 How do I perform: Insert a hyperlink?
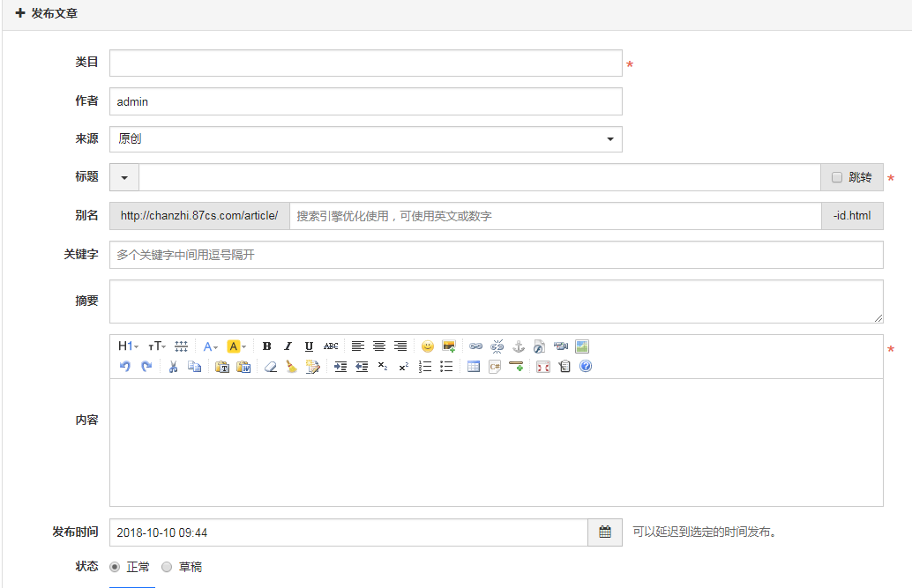(475, 346)
